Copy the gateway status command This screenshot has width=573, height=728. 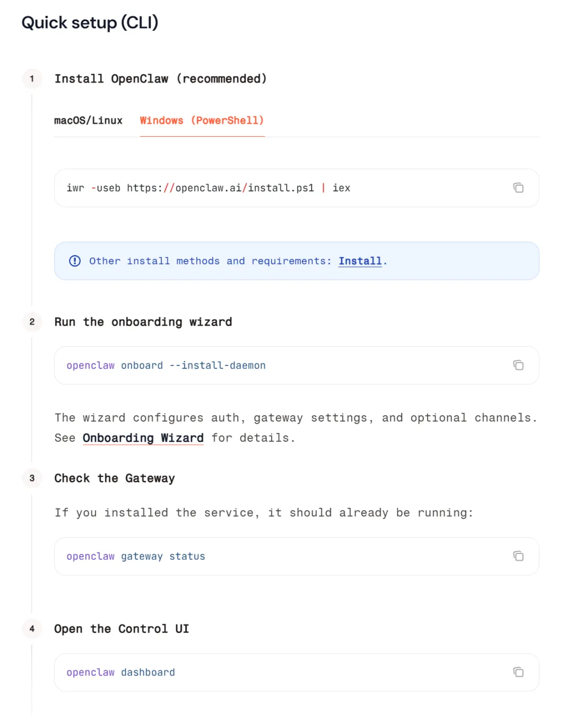pos(518,556)
